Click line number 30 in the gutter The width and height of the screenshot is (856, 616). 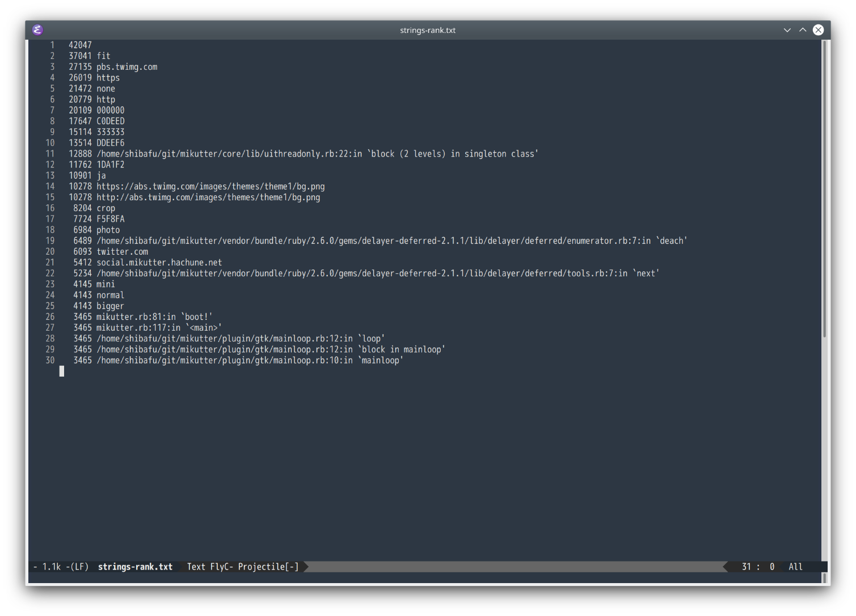coord(50,361)
